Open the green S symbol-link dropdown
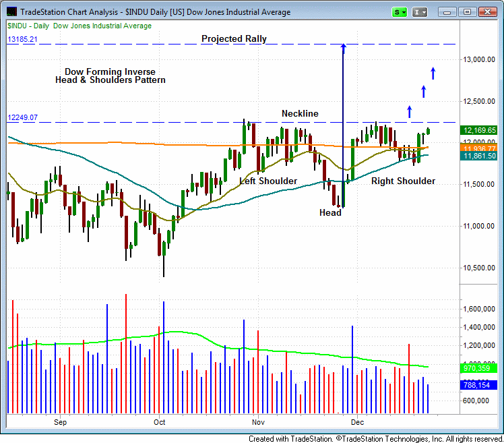 point(400,12)
